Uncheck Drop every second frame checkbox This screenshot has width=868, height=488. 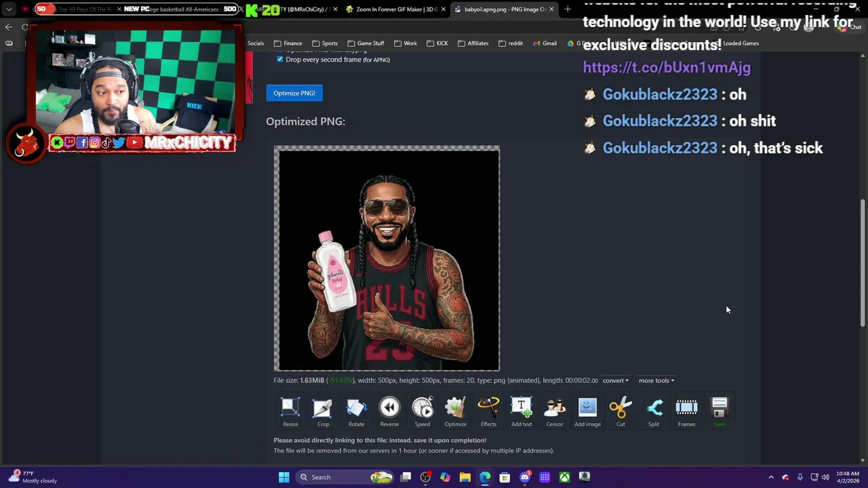[280, 60]
